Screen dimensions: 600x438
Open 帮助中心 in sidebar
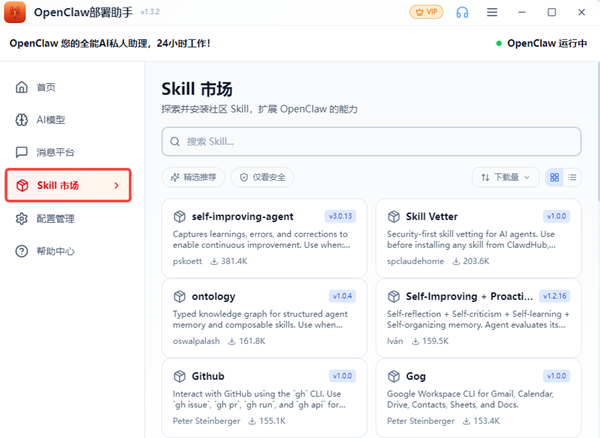click(x=55, y=251)
